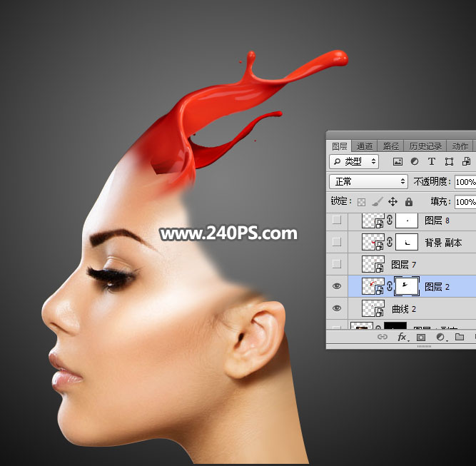
Task: Select the layer named 图层 8
Action: click(437, 221)
